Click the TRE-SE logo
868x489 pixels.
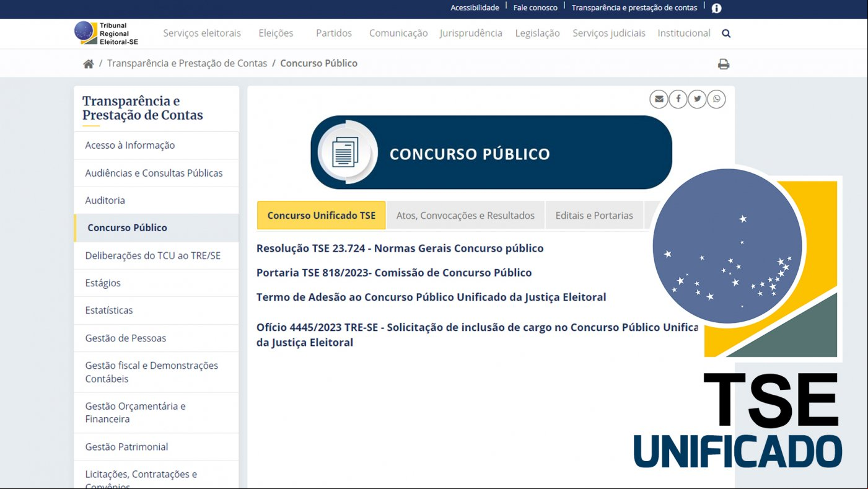coord(106,33)
